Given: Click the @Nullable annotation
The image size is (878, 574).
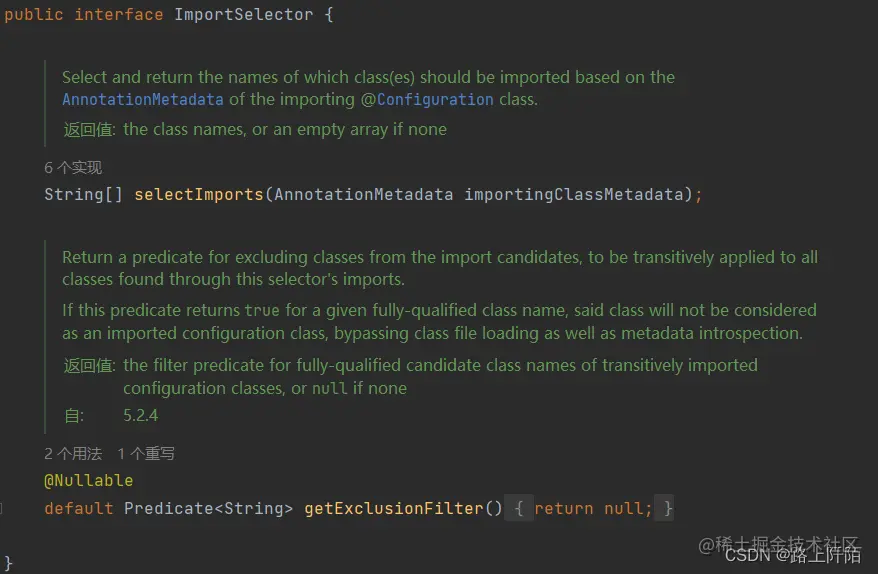Looking at the screenshot, I should [88, 480].
